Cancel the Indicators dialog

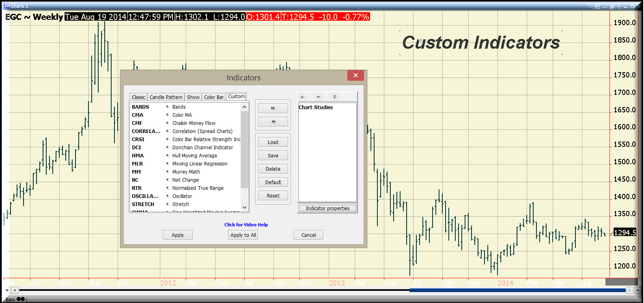point(308,235)
